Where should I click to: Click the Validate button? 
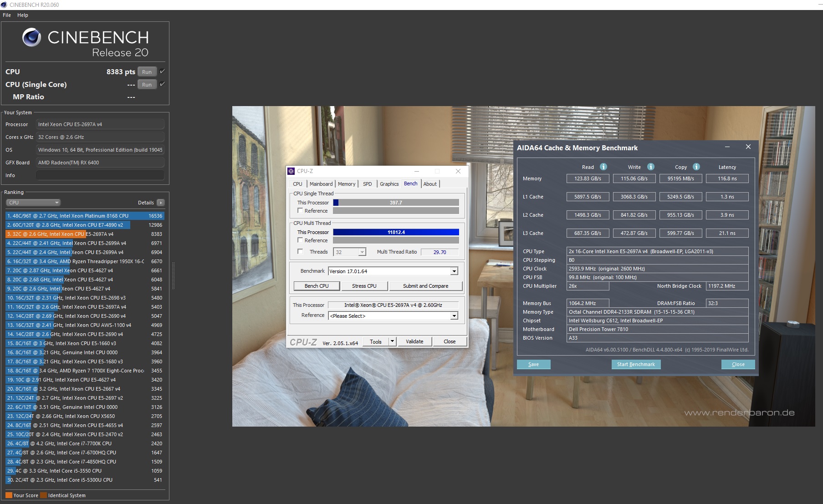(x=414, y=341)
